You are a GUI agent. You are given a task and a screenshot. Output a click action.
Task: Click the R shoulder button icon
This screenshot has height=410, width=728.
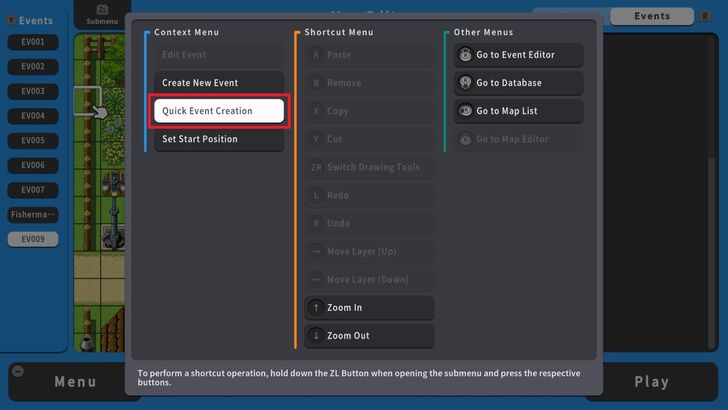pos(705,16)
